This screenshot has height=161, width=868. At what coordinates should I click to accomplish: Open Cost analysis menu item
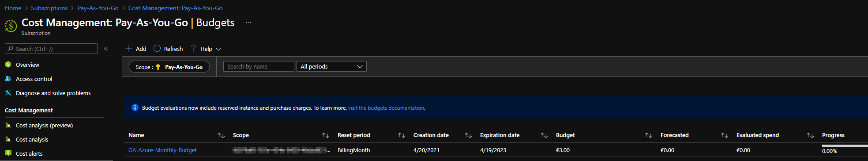tap(32, 139)
